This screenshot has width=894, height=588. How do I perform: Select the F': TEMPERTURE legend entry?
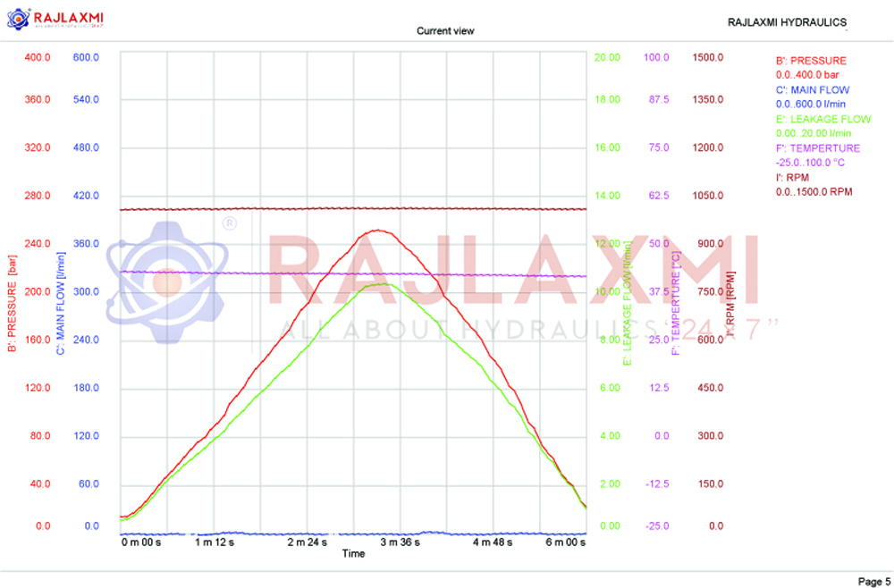(x=818, y=148)
